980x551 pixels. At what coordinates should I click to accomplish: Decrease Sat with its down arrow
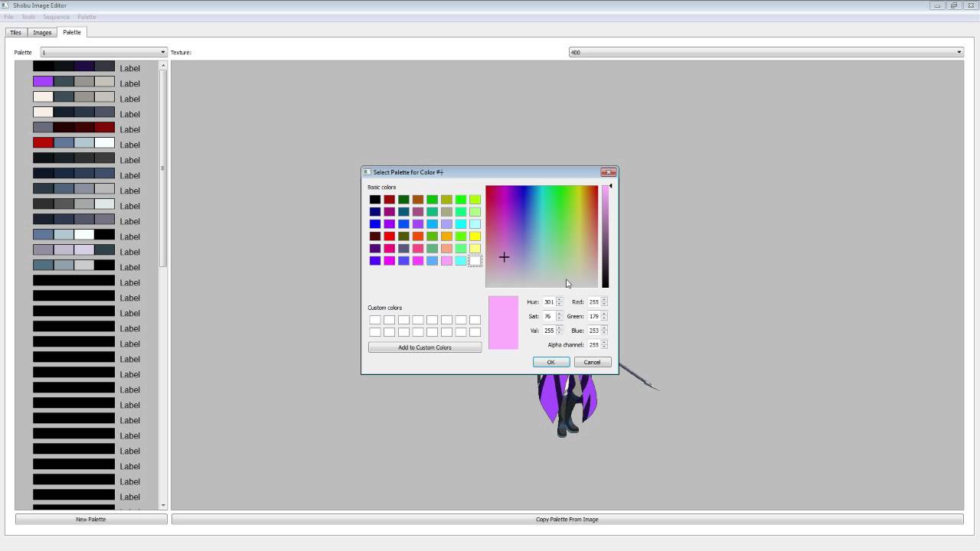click(x=560, y=318)
